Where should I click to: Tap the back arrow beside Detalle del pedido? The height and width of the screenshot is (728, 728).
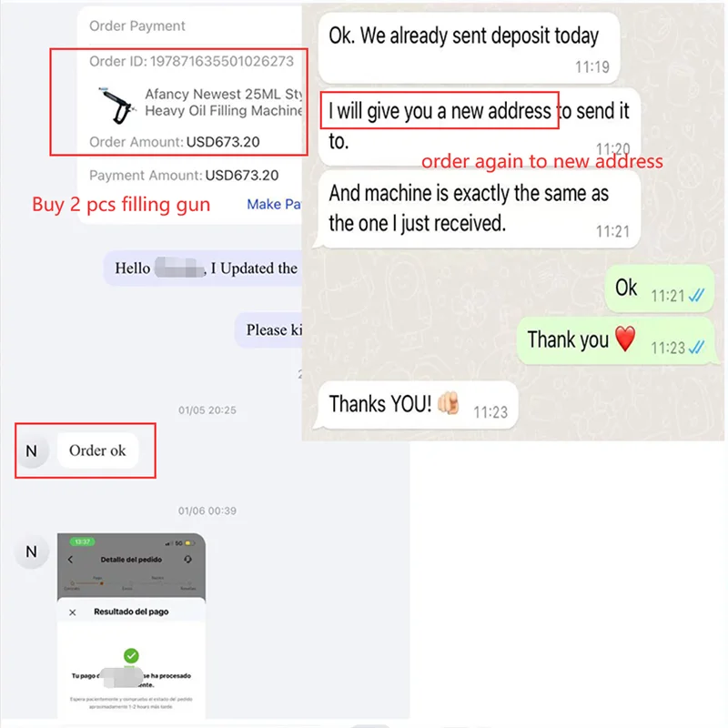click(71, 560)
